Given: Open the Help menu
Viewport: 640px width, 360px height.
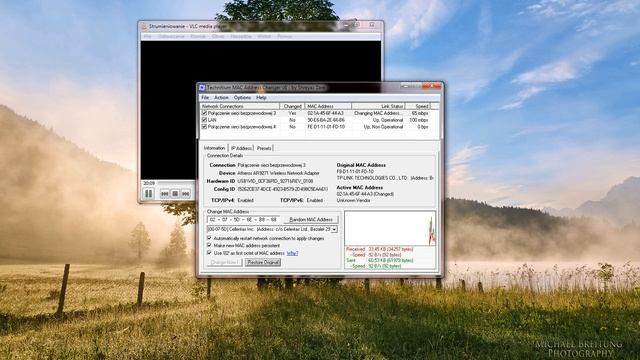Looking at the screenshot, I should click(261, 98).
